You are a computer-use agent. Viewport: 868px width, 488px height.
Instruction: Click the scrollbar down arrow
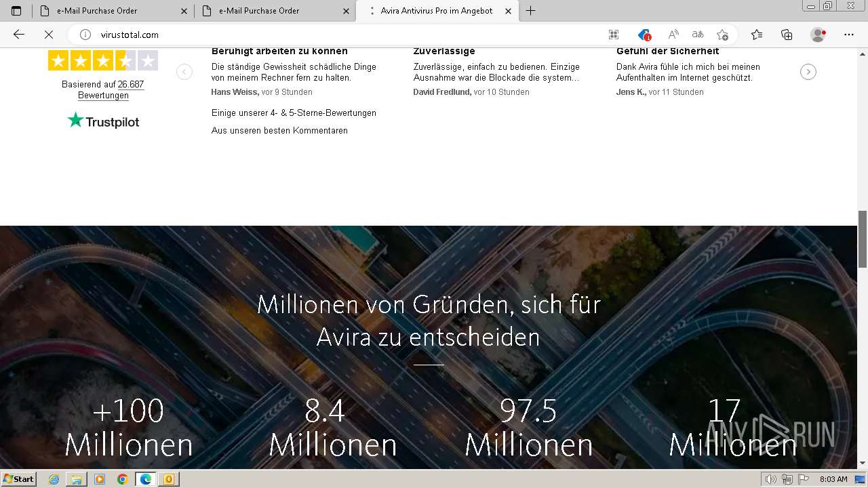(863, 464)
